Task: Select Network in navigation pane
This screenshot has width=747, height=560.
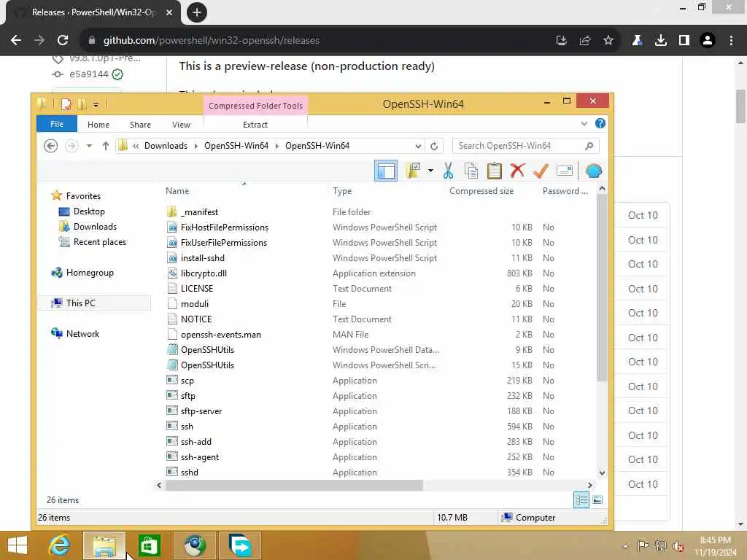Action: tap(82, 333)
